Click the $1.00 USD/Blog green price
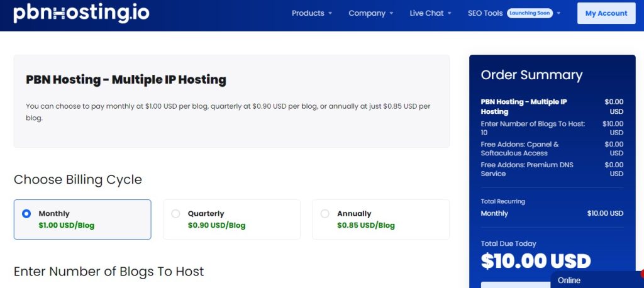The width and height of the screenshot is (644, 288). [x=67, y=225]
